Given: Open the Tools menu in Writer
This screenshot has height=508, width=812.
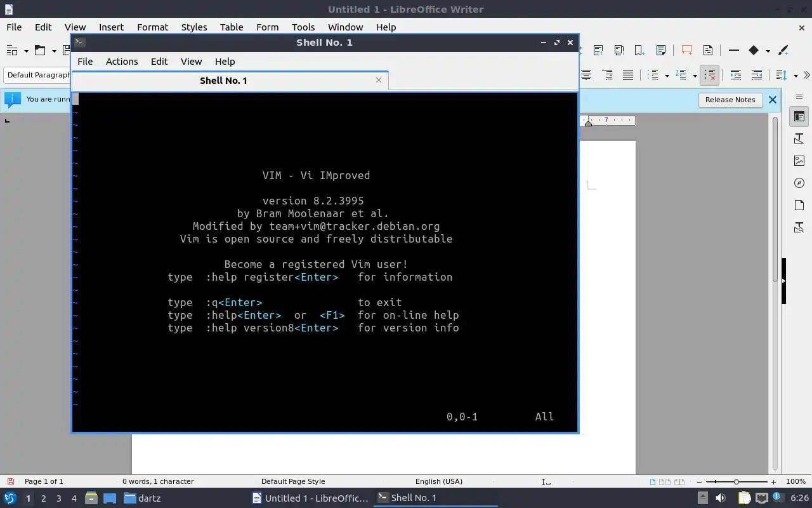Looking at the screenshot, I should (303, 27).
